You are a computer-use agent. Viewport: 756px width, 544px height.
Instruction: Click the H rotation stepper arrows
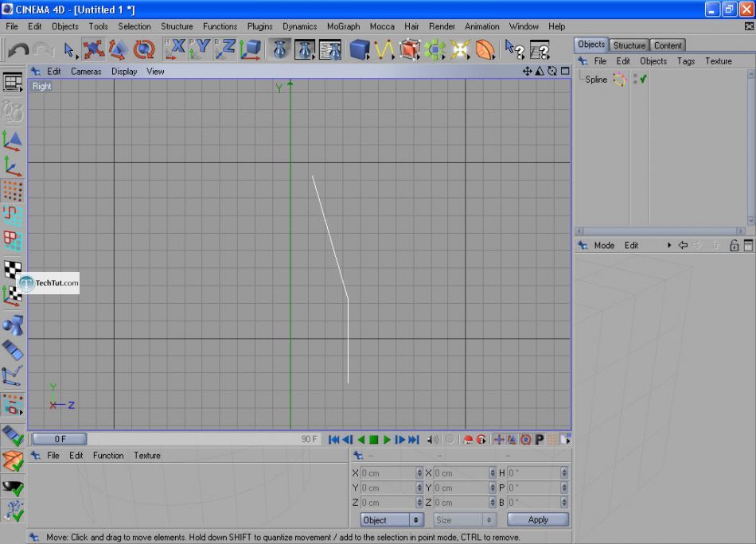pos(564,473)
